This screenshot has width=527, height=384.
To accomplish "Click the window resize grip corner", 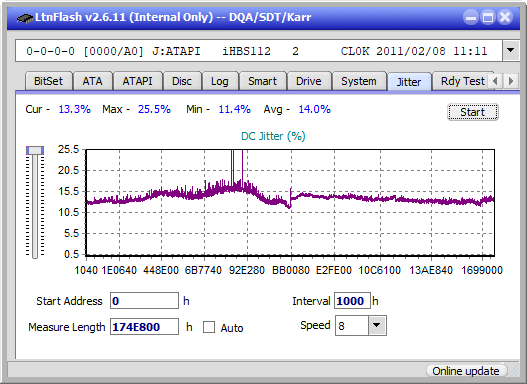I will 514,371.
